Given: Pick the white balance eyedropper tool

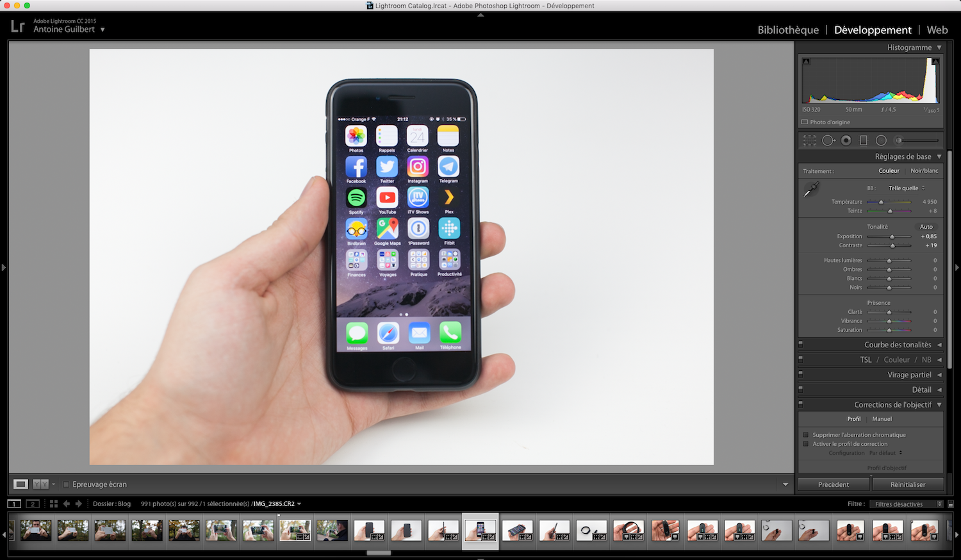Looking at the screenshot, I should tap(812, 190).
